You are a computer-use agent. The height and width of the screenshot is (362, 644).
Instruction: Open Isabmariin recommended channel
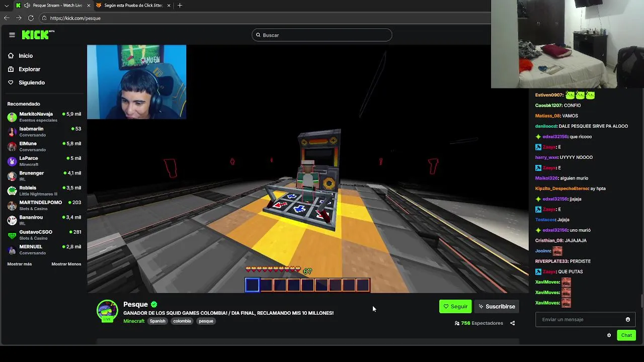click(44, 132)
